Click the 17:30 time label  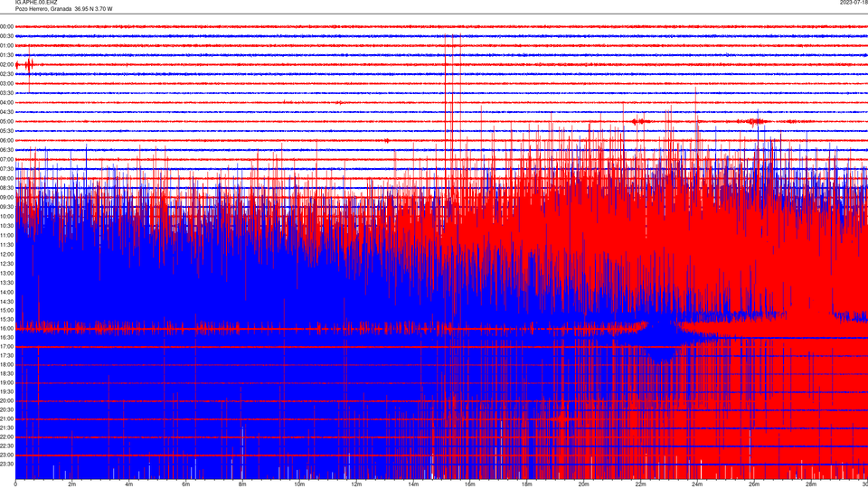click(6, 356)
